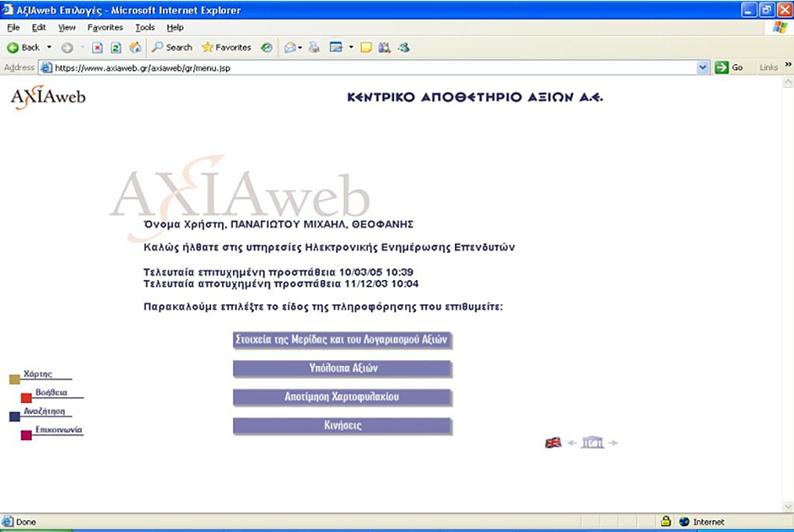Screen dimensions: 794x532
Task: Expand the Links toolbar chevron
Action: pos(788,65)
